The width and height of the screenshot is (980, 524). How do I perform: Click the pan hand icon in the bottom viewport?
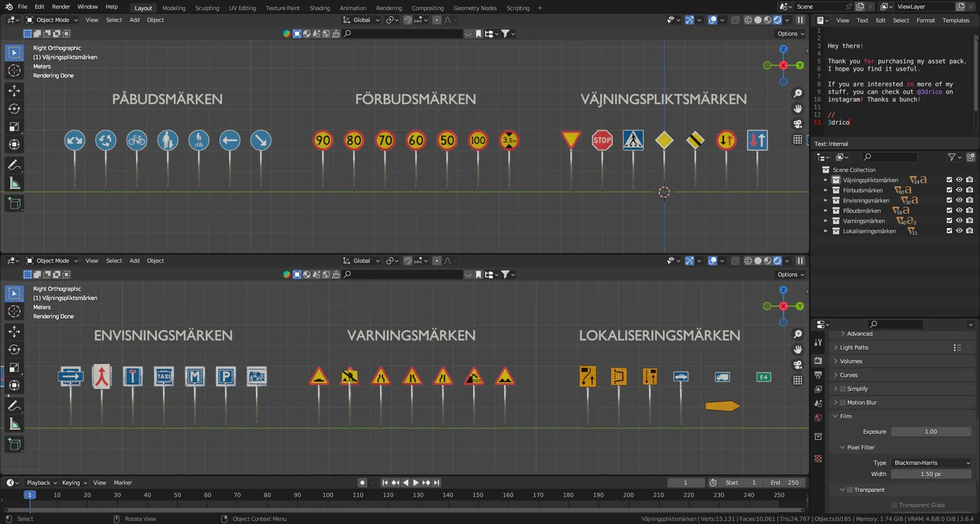[797, 349]
